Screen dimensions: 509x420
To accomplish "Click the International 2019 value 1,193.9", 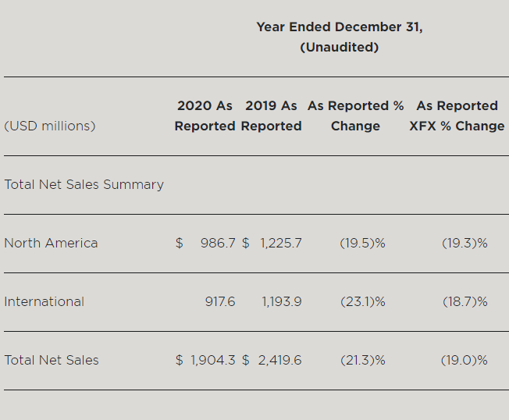I will [280, 301].
